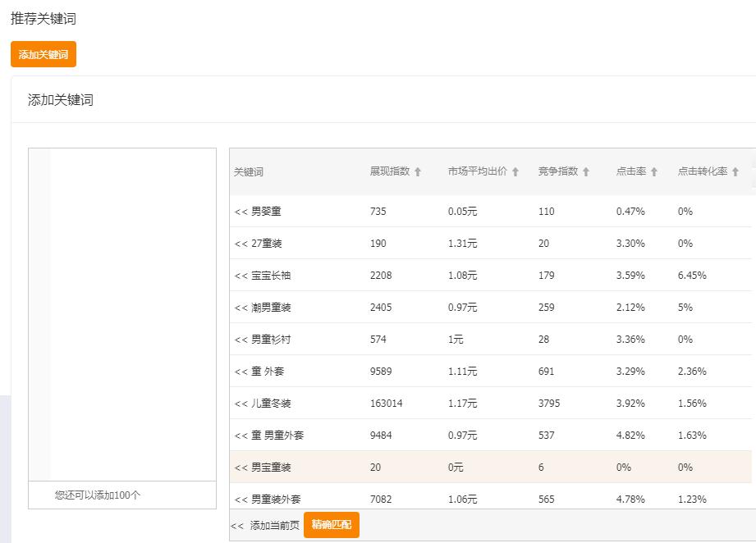This screenshot has width=756, height=543.
Task: Click the 关键词 column header
Action: 248,172
